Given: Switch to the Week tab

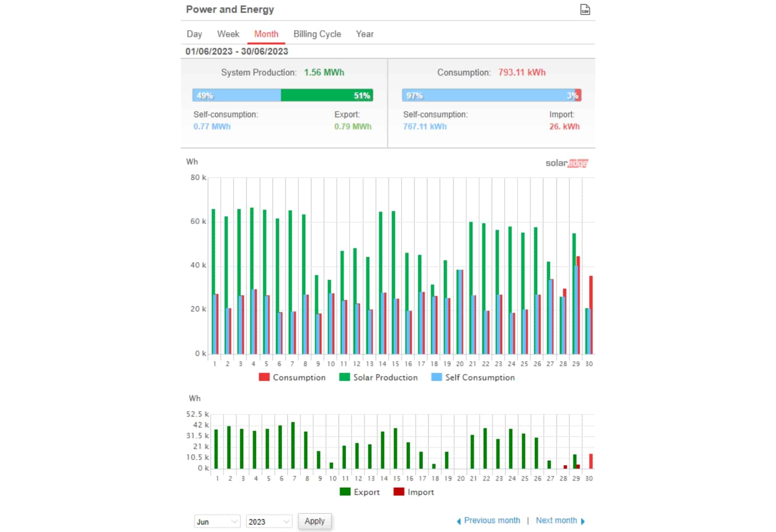Looking at the screenshot, I should click(x=228, y=34).
